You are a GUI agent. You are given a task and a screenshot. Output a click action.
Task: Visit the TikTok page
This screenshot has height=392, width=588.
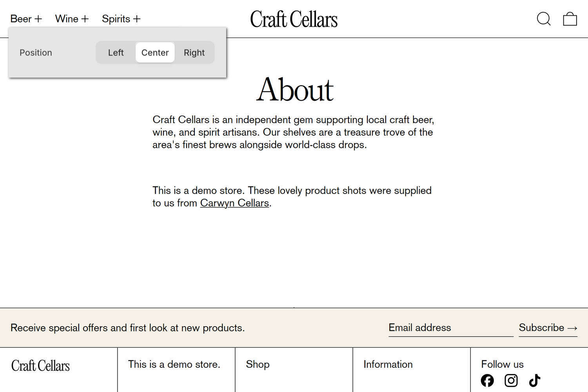point(534,380)
